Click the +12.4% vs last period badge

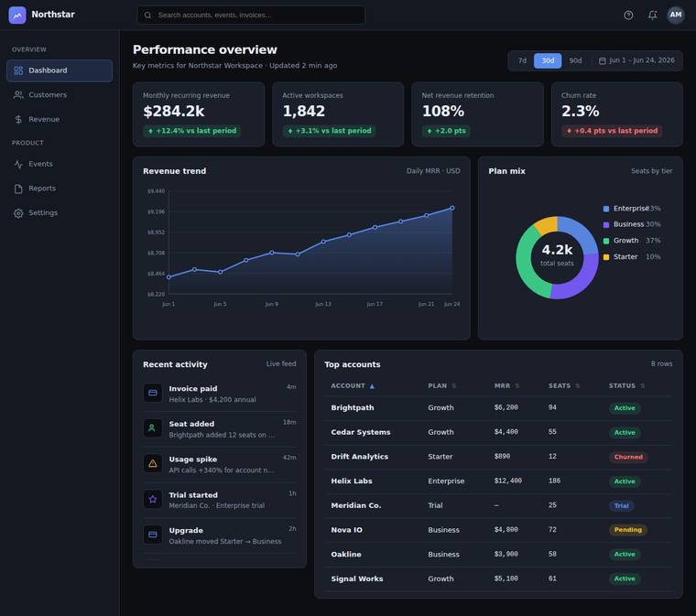192,131
